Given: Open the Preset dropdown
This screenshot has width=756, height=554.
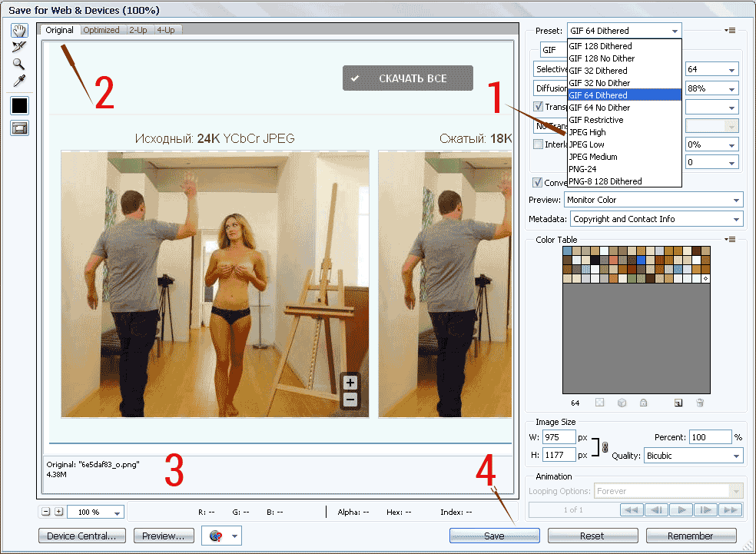Looking at the screenshot, I should click(x=625, y=31).
